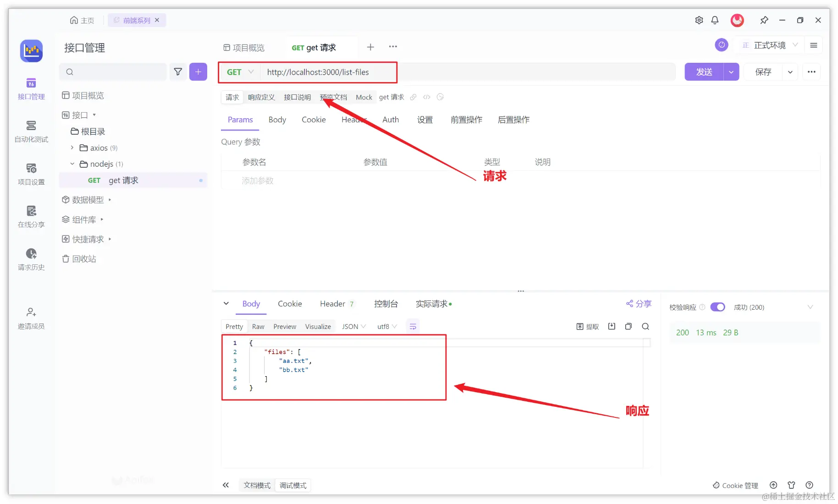Click the Apifox app logo
This screenshot has height=504, width=838.
(x=31, y=51)
